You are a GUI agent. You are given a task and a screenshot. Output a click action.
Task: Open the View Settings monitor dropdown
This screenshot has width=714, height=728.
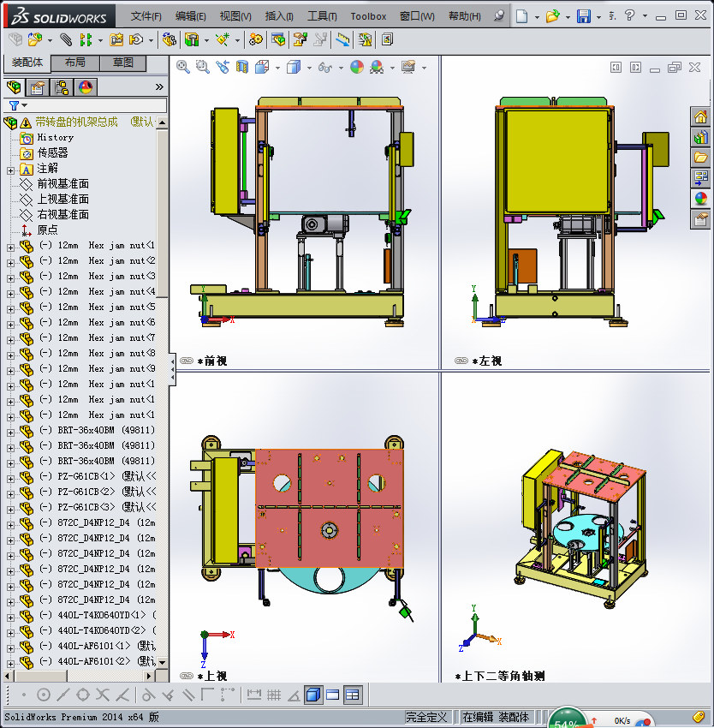click(424, 69)
